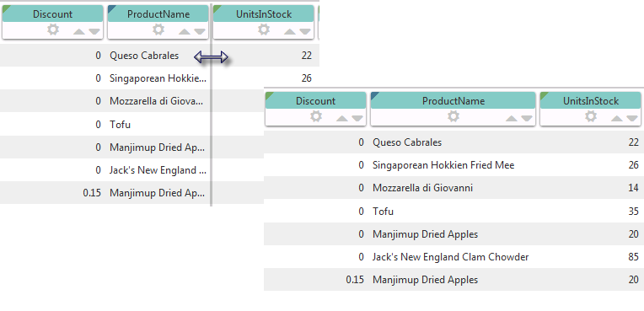Open UnitsInStock settings gear in expanded-names grid
This screenshot has height=311, width=644.
pyautogui.click(x=591, y=116)
